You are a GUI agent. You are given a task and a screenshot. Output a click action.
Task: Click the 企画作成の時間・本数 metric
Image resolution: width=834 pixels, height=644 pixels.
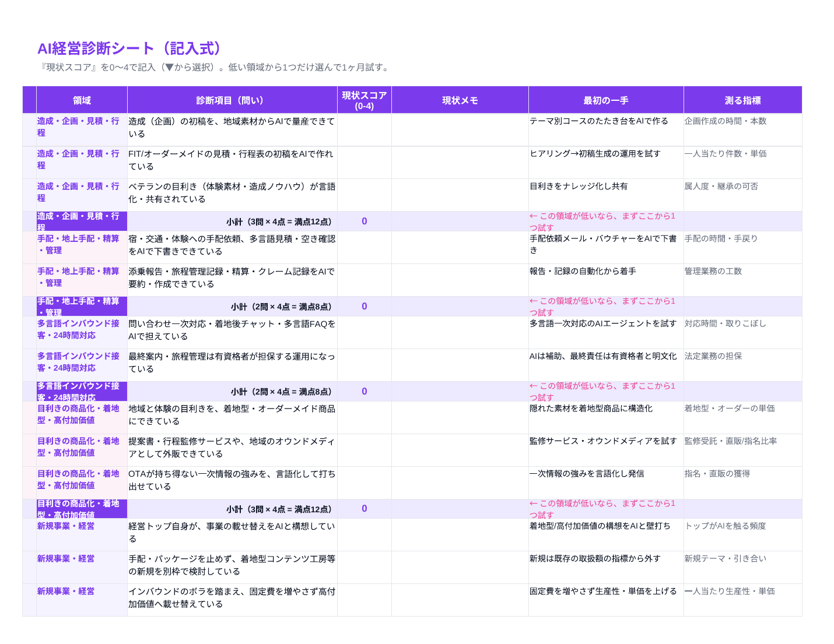726,121
